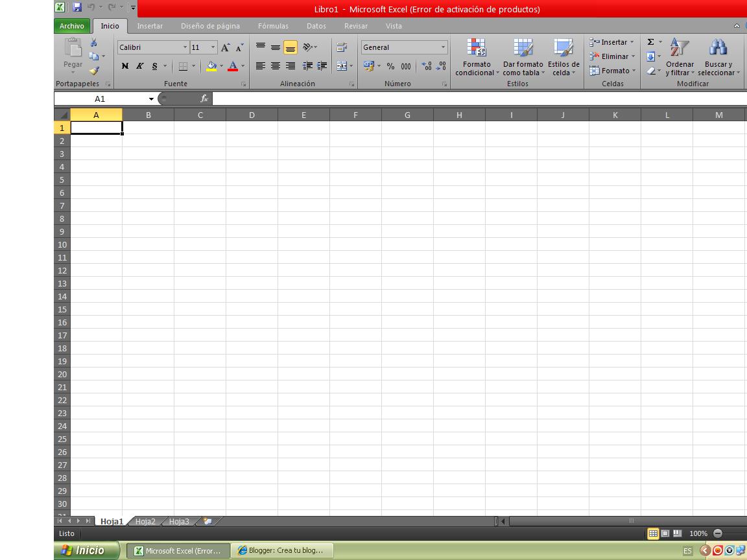Switch to the Insertar ribbon tab
The width and height of the screenshot is (747, 560).
pos(150,26)
